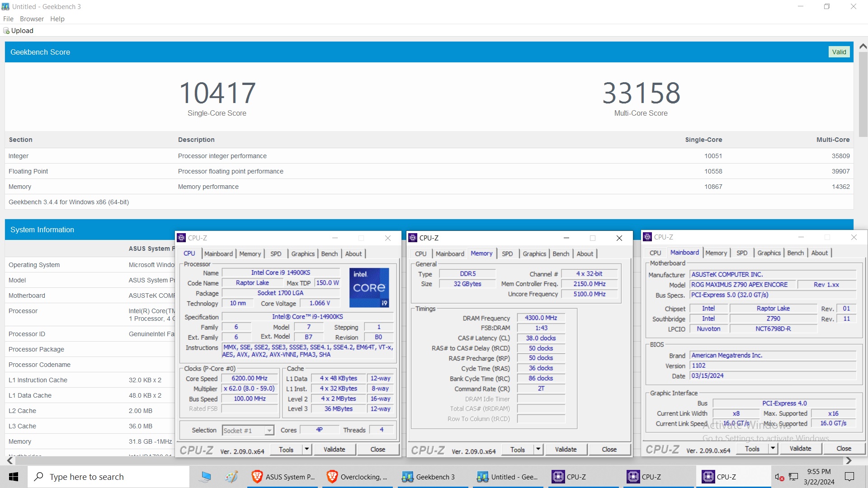Click the Multi-Core Score 33158
868x488 pixels.
(641, 93)
